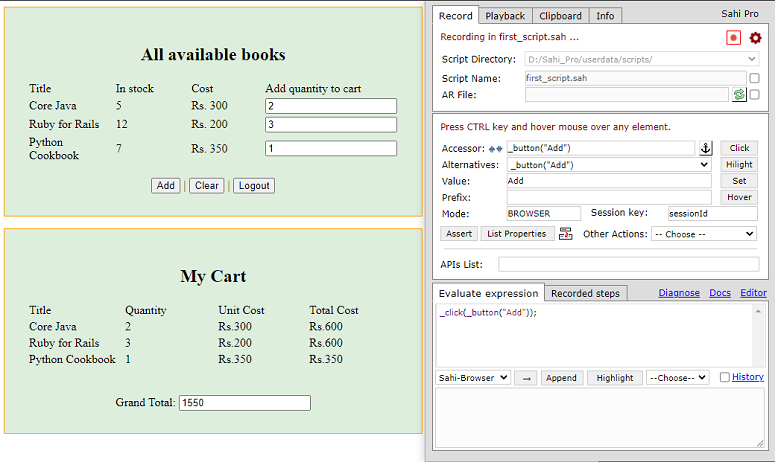Toggle the checkbox next to AR File

pos(754,95)
